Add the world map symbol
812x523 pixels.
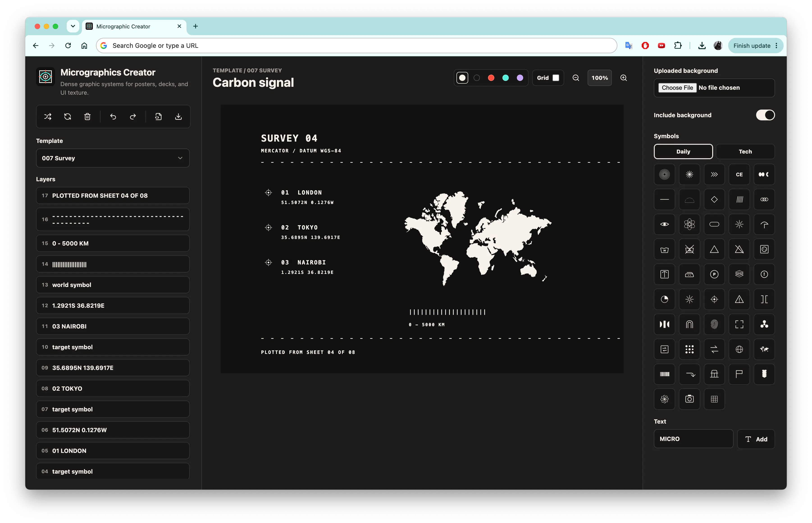tap(764, 349)
